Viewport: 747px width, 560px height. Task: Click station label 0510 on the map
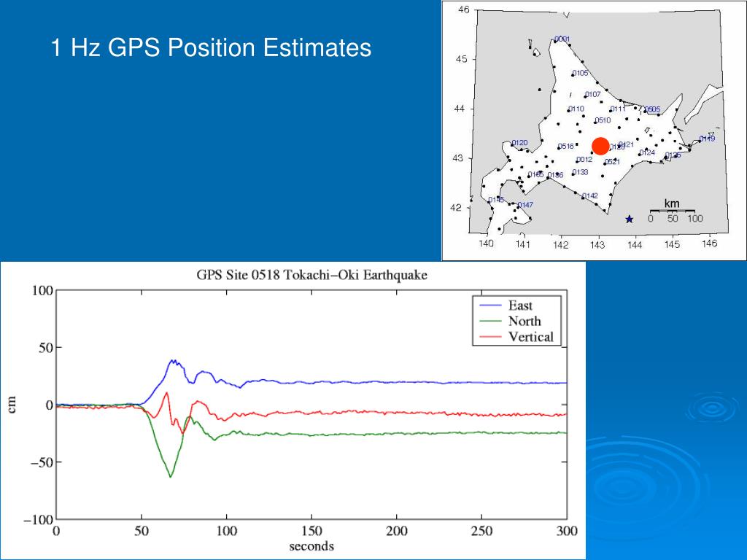pos(603,120)
